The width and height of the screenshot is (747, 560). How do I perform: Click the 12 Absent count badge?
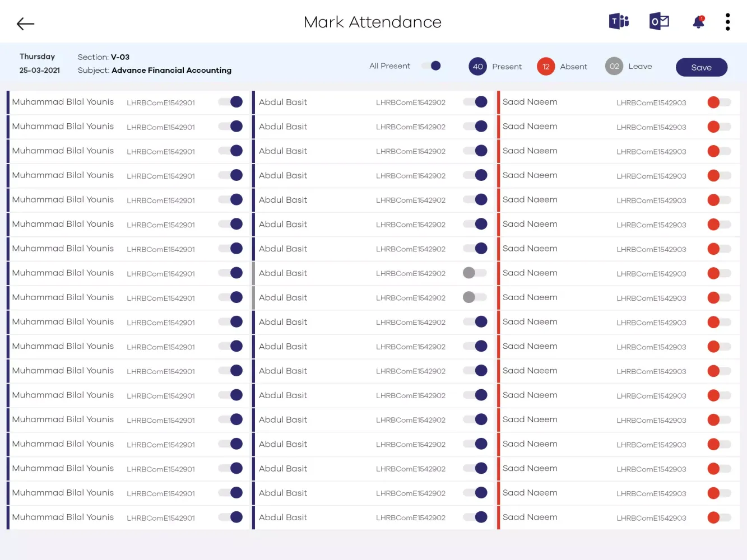(x=546, y=67)
